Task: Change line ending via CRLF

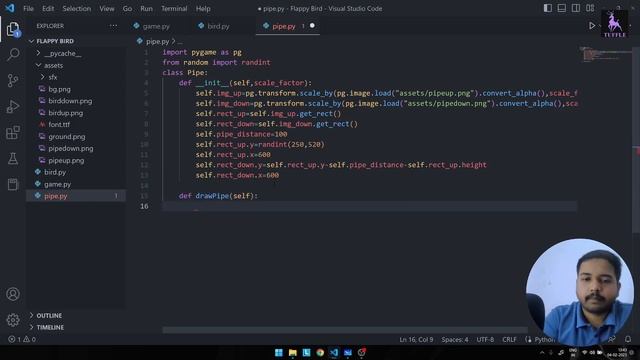Action: 509,339
